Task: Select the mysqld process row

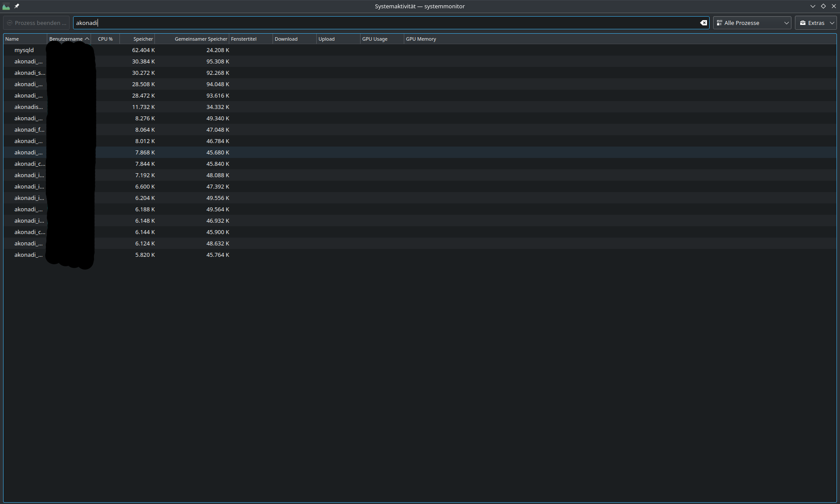Action: click(24, 50)
